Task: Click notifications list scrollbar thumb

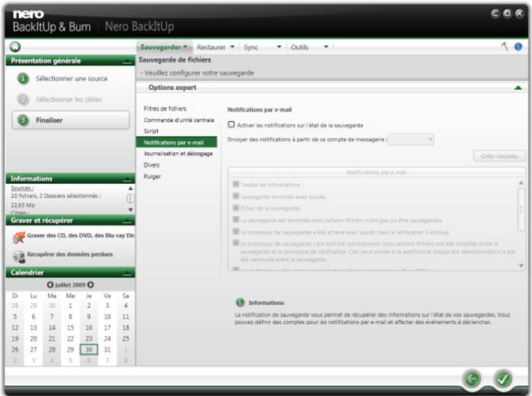Action: point(521,209)
